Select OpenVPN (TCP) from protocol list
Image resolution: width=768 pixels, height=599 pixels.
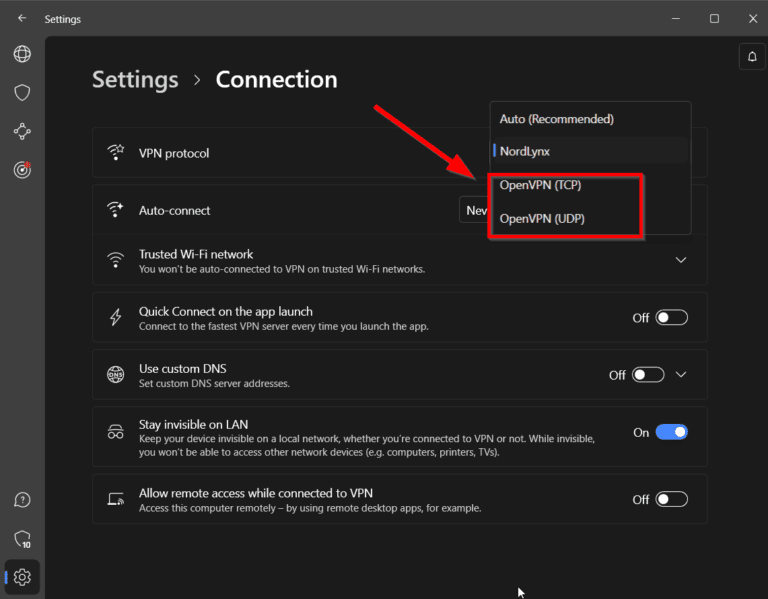(x=540, y=185)
